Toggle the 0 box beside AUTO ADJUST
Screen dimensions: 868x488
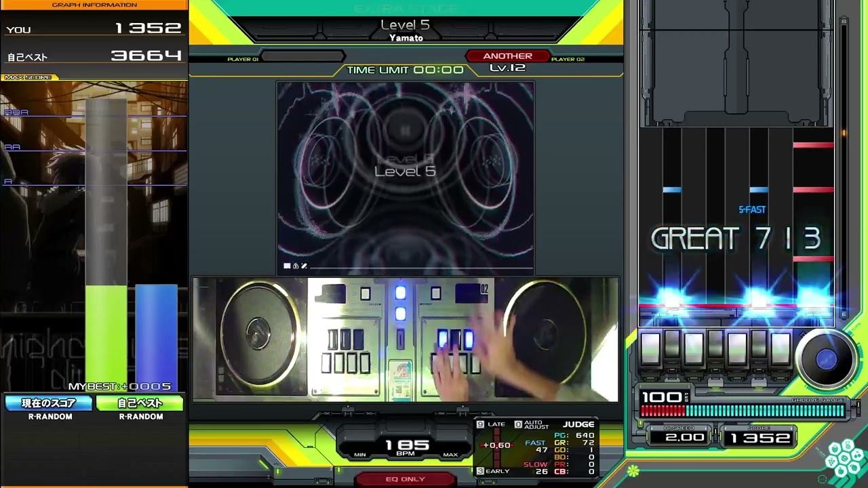coord(518,424)
